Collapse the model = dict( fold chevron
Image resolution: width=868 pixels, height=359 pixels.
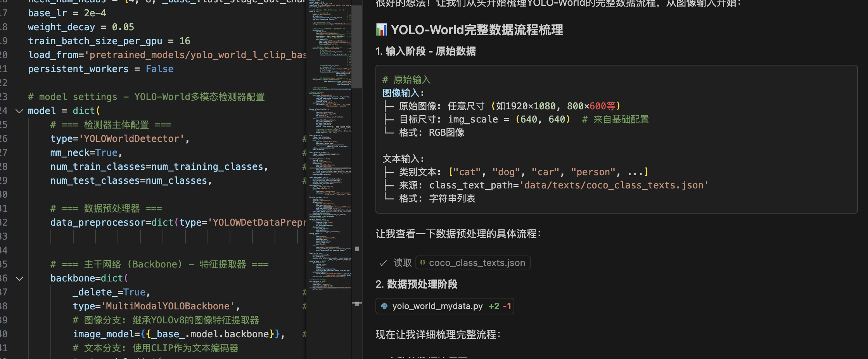(x=19, y=111)
